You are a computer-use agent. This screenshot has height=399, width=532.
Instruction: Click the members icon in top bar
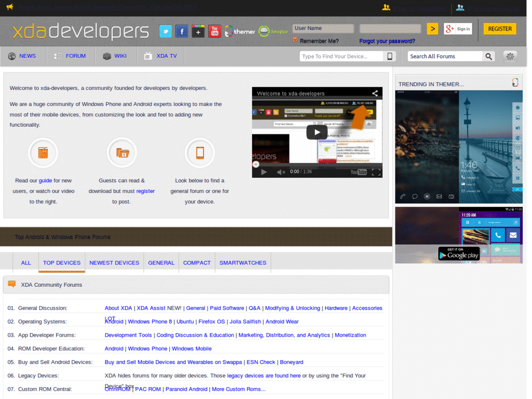[386, 7]
